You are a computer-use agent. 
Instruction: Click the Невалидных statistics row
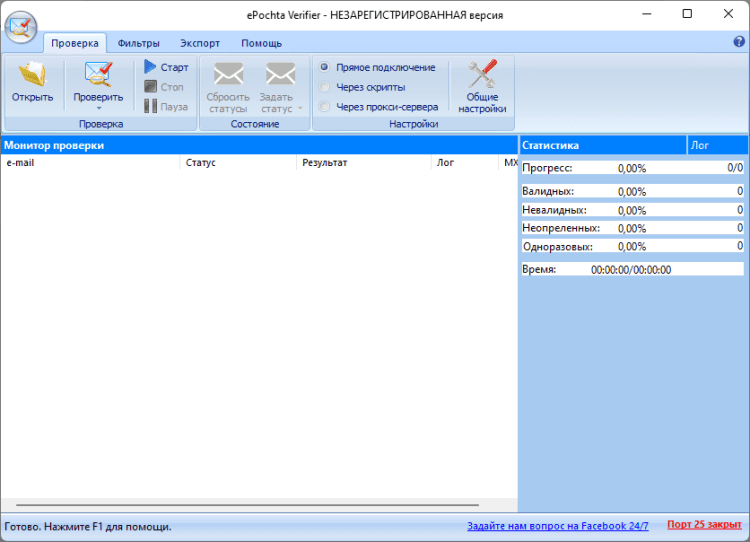click(x=632, y=210)
